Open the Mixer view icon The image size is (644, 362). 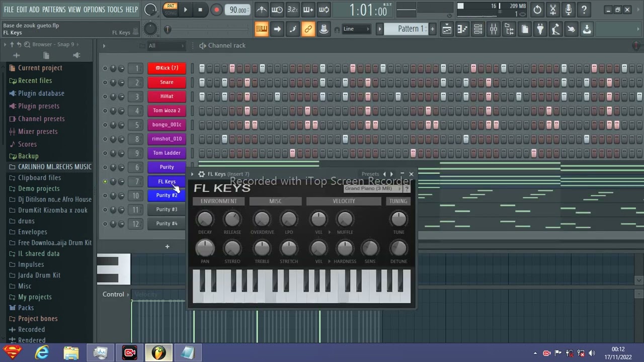(494, 29)
